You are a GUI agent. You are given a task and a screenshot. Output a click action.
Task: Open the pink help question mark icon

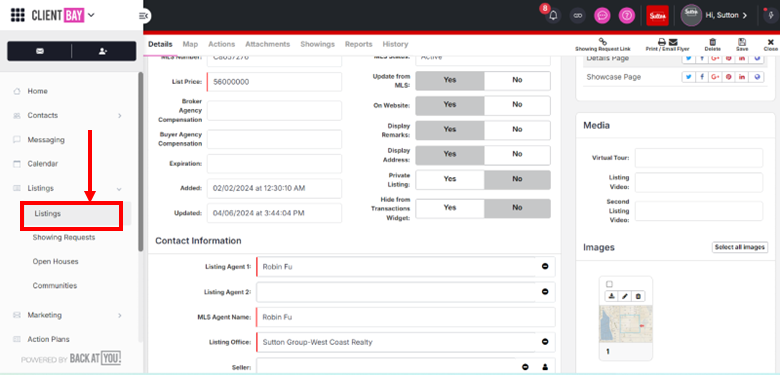click(627, 15)
